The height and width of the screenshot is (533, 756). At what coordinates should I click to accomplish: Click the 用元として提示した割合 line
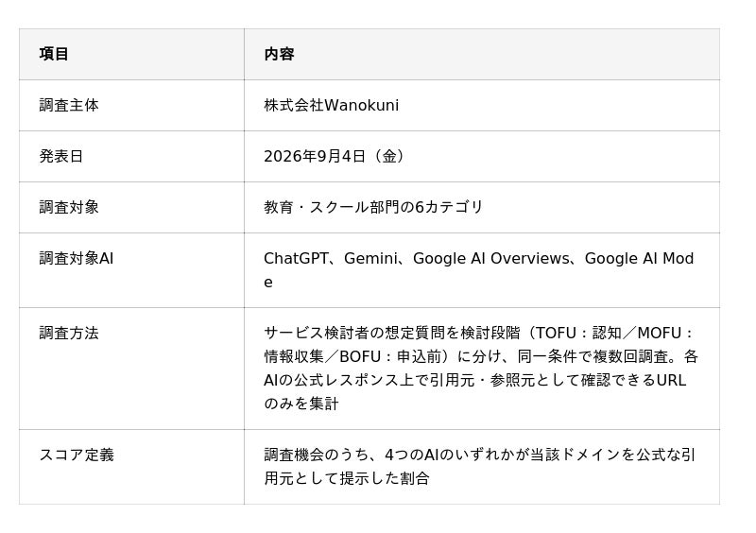[347, 478]
